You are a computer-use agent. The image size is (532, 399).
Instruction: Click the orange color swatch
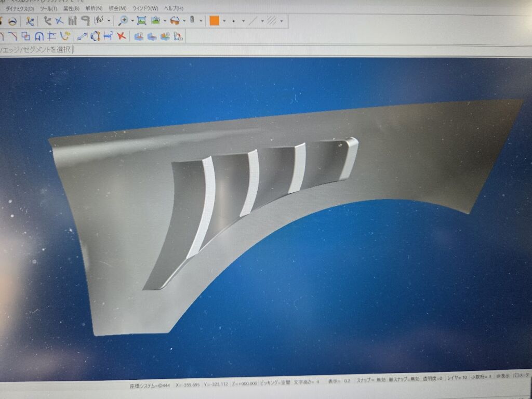(x=214, y=21)
